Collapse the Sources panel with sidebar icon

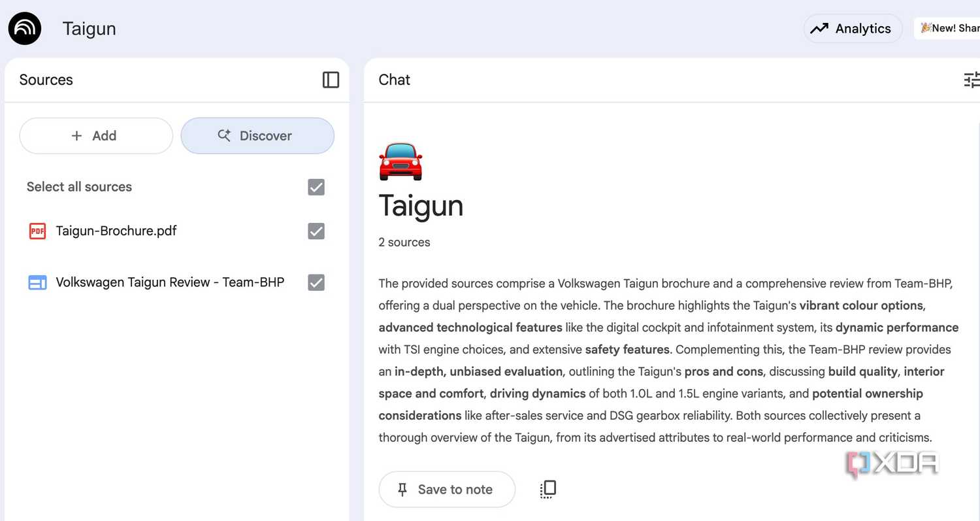point(331,80)
